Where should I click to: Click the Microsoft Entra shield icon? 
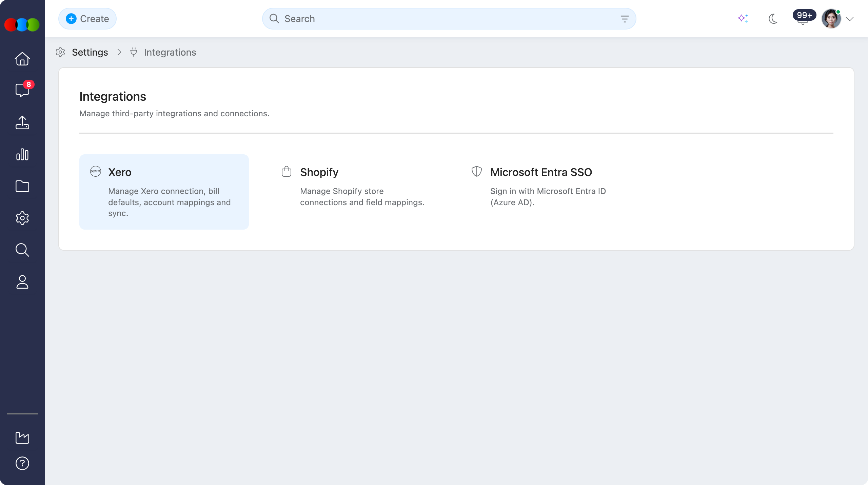coord(477,171)
